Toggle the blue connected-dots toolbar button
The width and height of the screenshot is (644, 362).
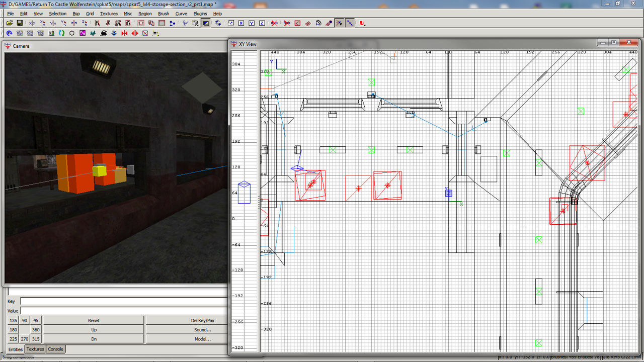pos(349,23)
